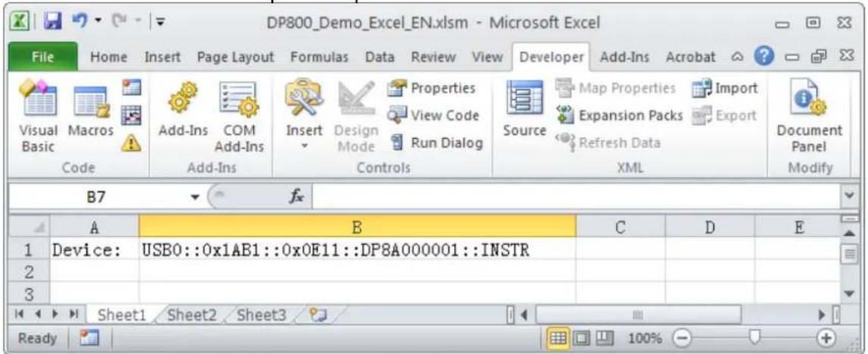Open the File tab

click(42, 57)
